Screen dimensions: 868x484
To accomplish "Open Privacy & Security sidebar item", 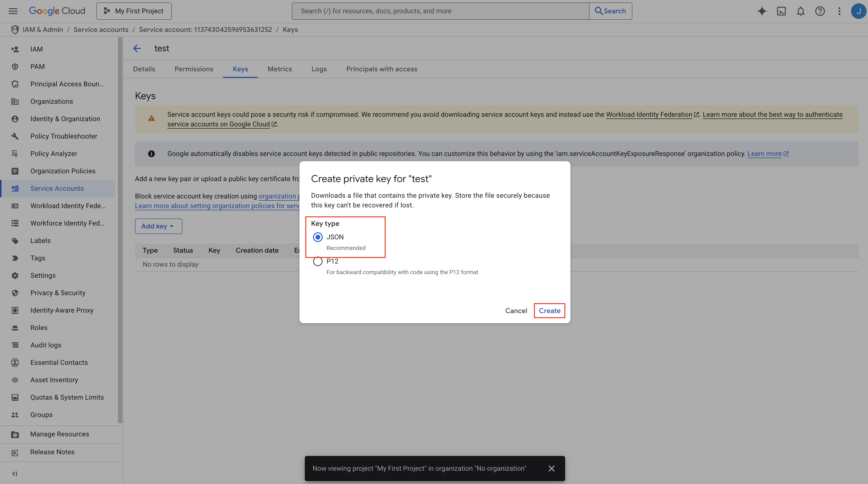I will pyautogui.click(x=58, y=293).
